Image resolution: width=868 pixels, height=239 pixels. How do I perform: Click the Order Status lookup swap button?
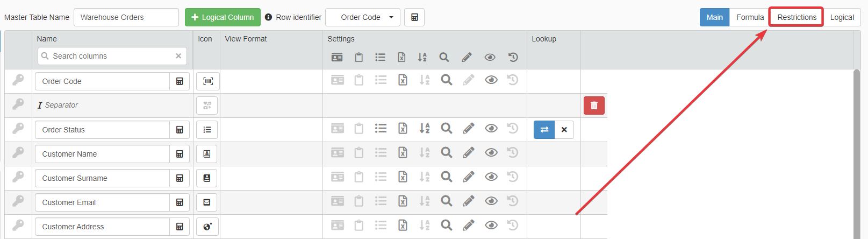click(x=544, y=130)
